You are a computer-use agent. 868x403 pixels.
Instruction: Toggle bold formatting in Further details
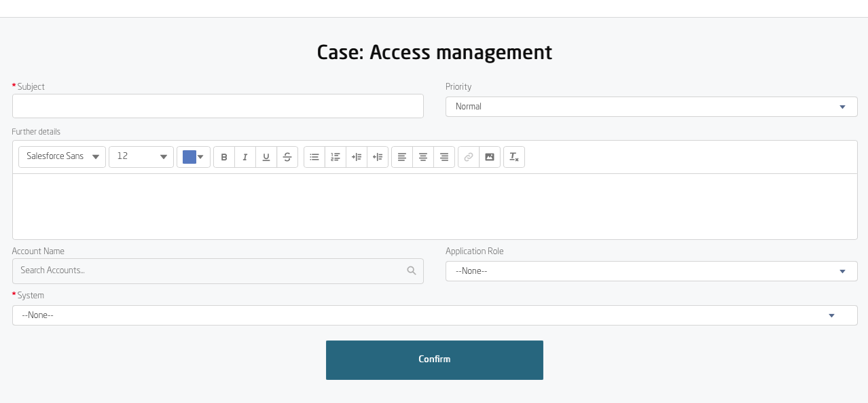click(x=224, y=157)
